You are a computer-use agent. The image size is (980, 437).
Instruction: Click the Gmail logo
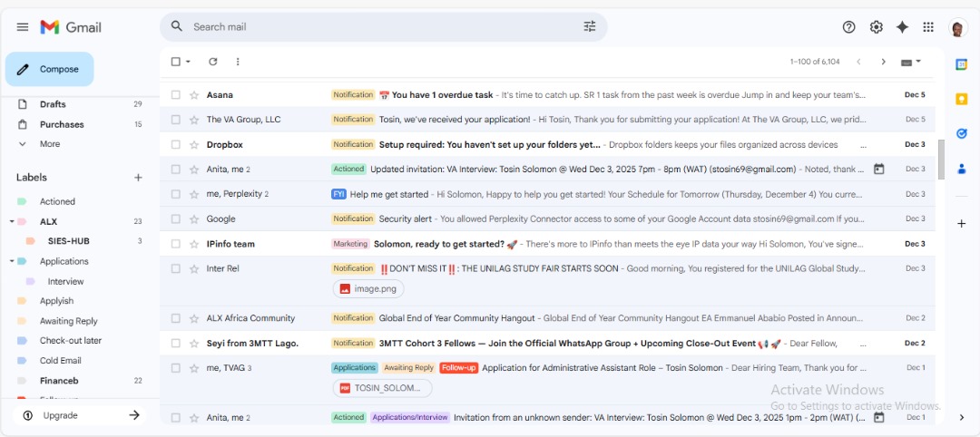click(x=71, y=27)
